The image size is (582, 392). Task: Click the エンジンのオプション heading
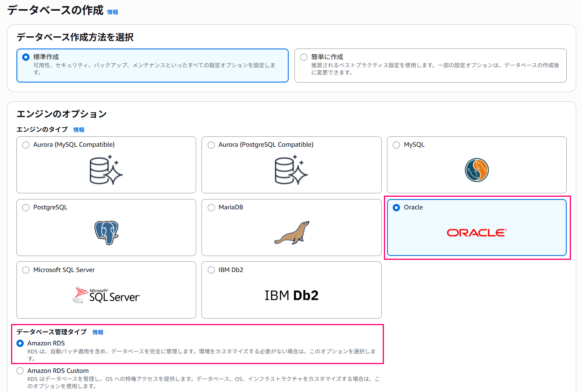(62, 114)
